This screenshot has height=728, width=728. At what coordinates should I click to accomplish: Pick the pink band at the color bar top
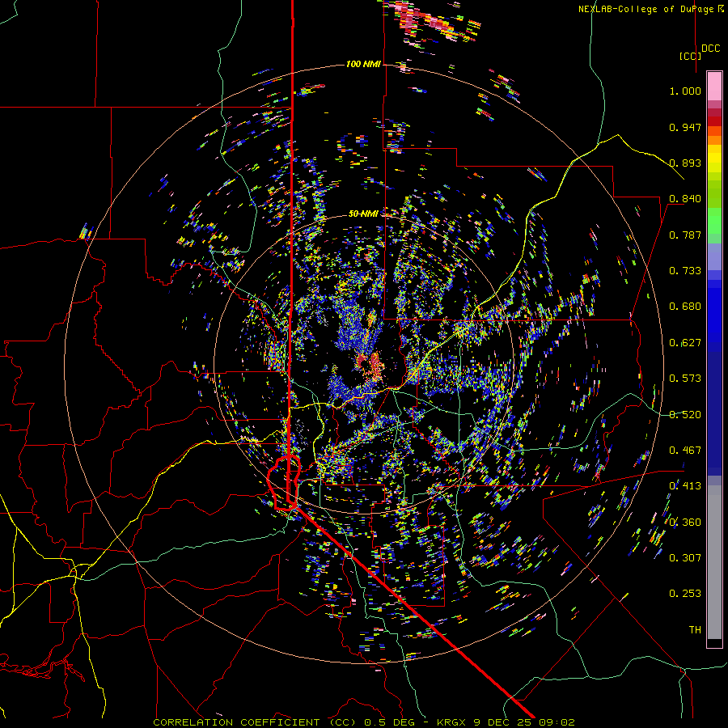tap(714, 86)
